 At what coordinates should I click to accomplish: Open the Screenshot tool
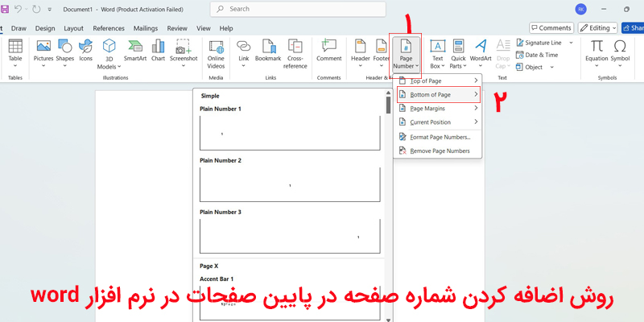tap(184, 54)
